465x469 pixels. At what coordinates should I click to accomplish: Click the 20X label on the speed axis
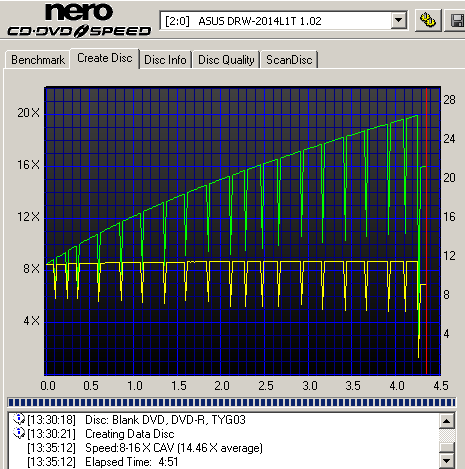[x=29, y=113]
